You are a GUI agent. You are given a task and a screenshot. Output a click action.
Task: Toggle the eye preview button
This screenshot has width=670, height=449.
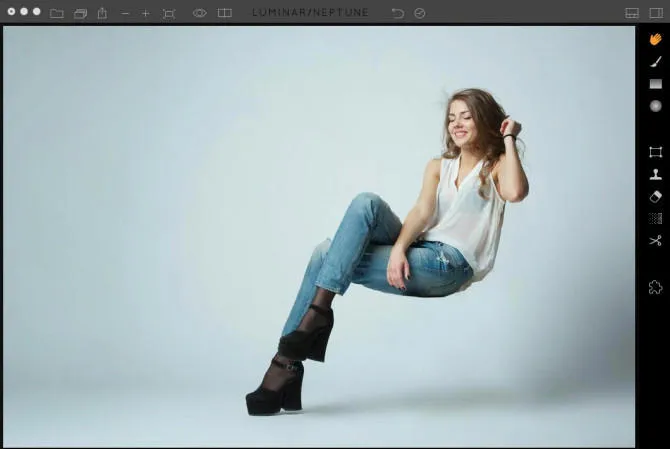pos(199,13)
